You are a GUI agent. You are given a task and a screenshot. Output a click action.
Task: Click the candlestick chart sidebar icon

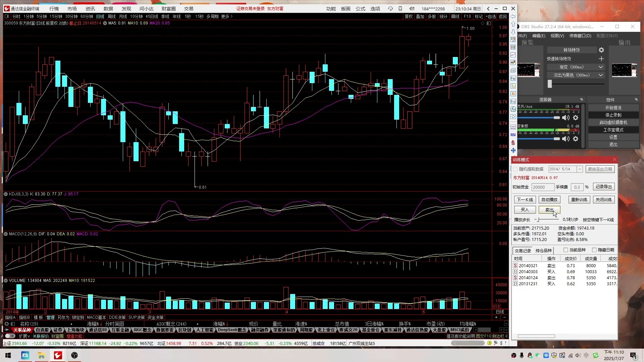pos(513,63)
